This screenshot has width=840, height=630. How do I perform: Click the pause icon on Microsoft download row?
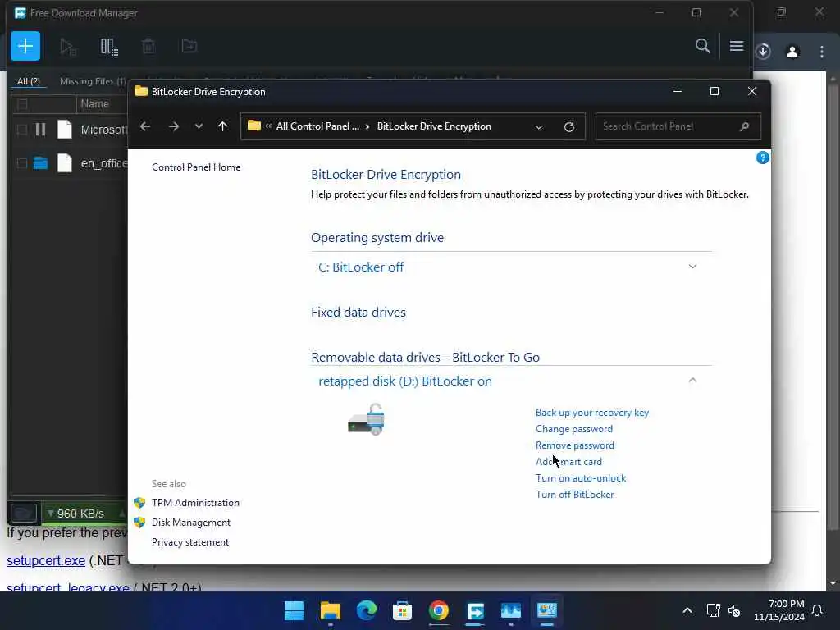[40, 130]
